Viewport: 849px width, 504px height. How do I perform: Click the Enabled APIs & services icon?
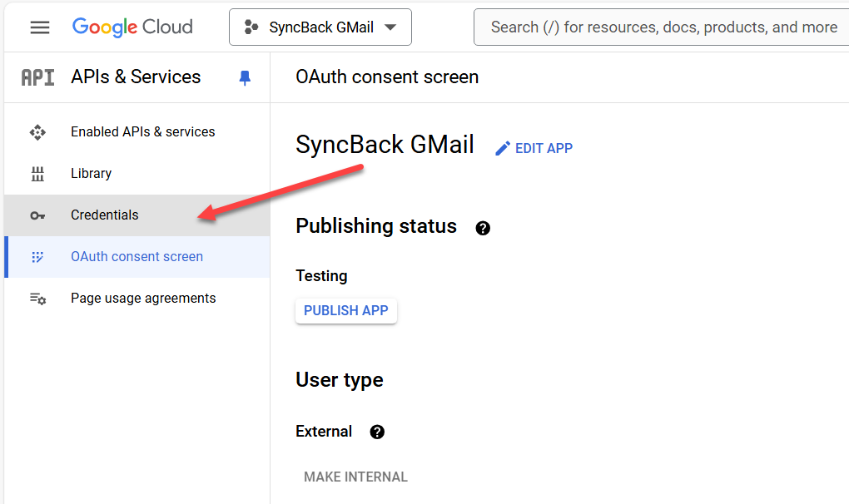coord(37,132)
